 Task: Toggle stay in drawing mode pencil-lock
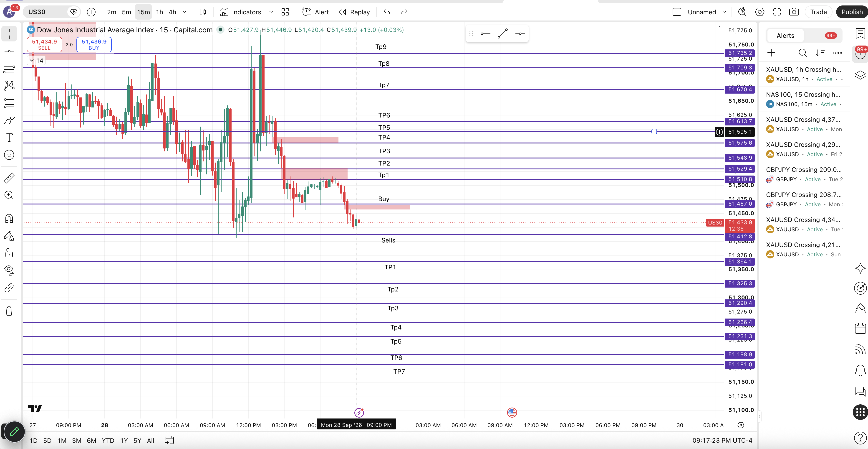point(9,236)
